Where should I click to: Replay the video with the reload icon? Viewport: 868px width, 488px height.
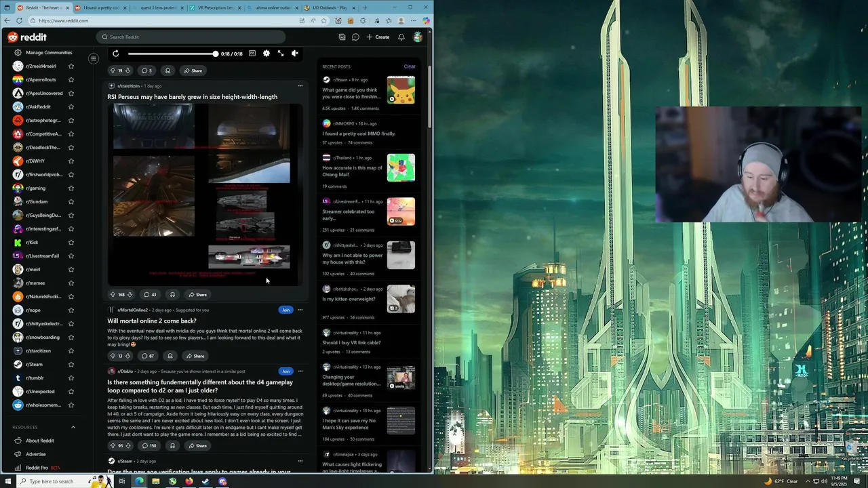click(116, 54)
